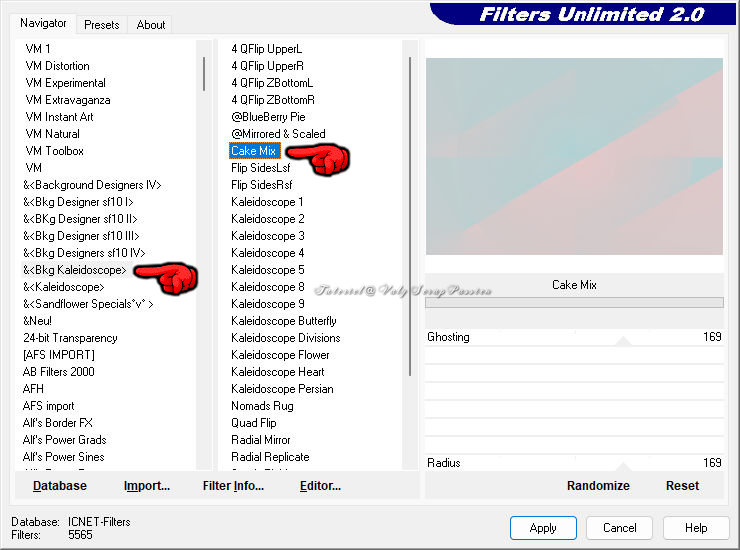Select the Cake Mix filter

254,151
